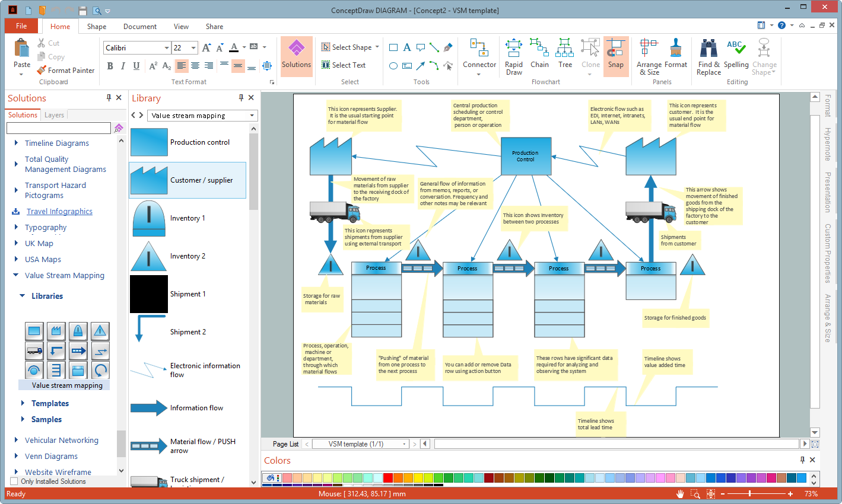Open the Document ribbon tab
The image size is (842, 504).
[140, 27]
